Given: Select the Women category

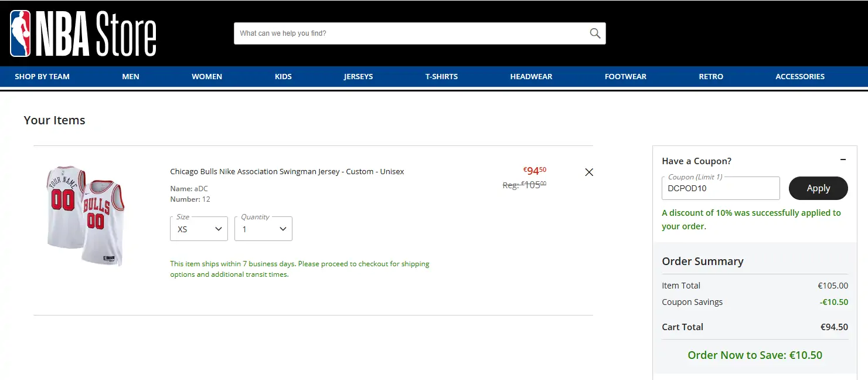Looking at the screenshot, I should [x=207, y=76].
